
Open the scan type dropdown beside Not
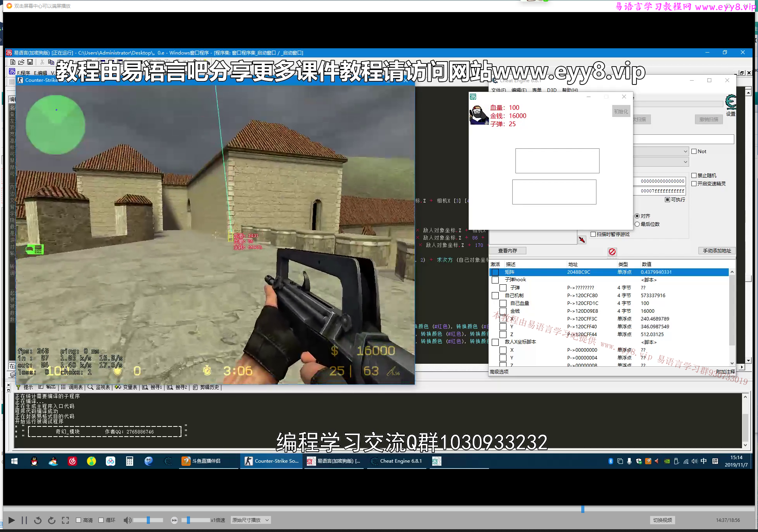(661, 151)
